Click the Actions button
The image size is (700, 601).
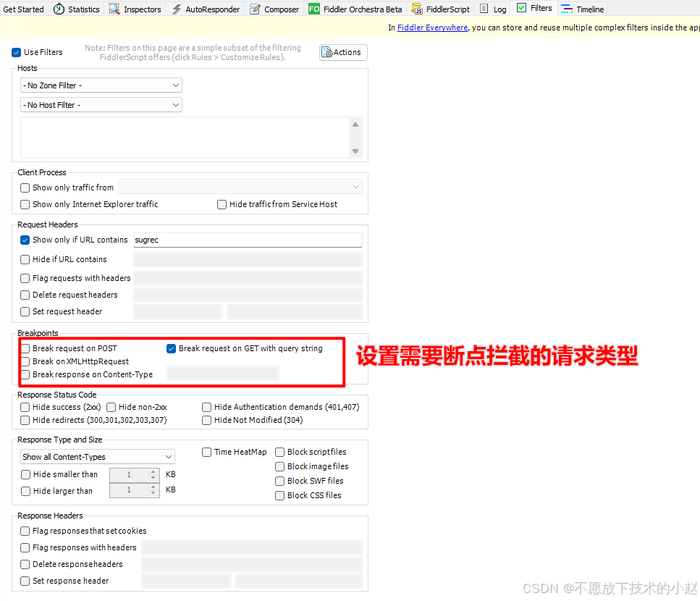[x=343, y=52]
